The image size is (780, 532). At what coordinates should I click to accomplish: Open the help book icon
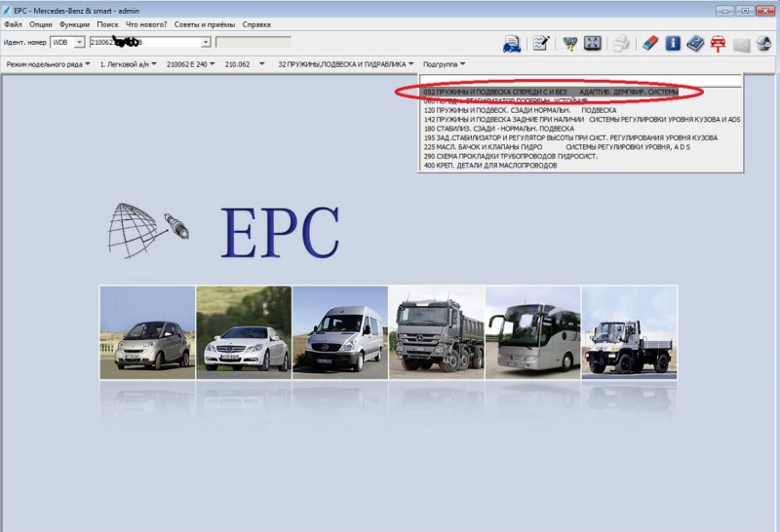point(695,43)
